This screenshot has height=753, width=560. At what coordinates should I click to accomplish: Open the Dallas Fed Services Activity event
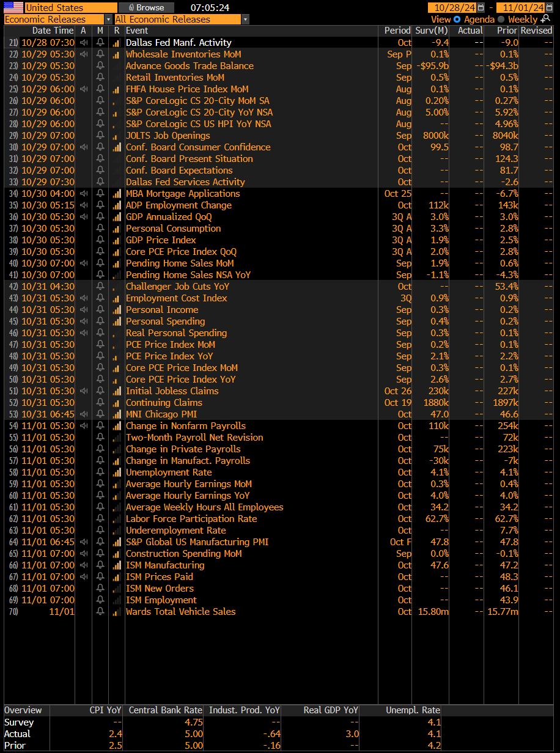(x=185, y=182)
